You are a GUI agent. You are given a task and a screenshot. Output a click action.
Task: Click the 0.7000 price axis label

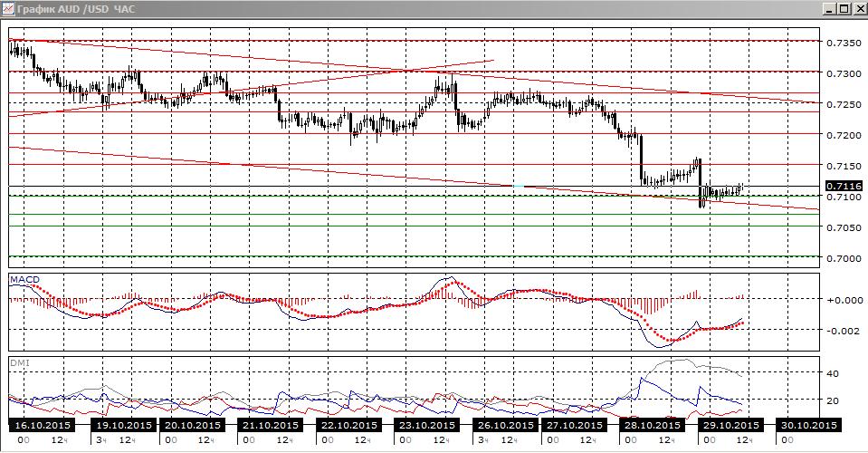[844, 258]
